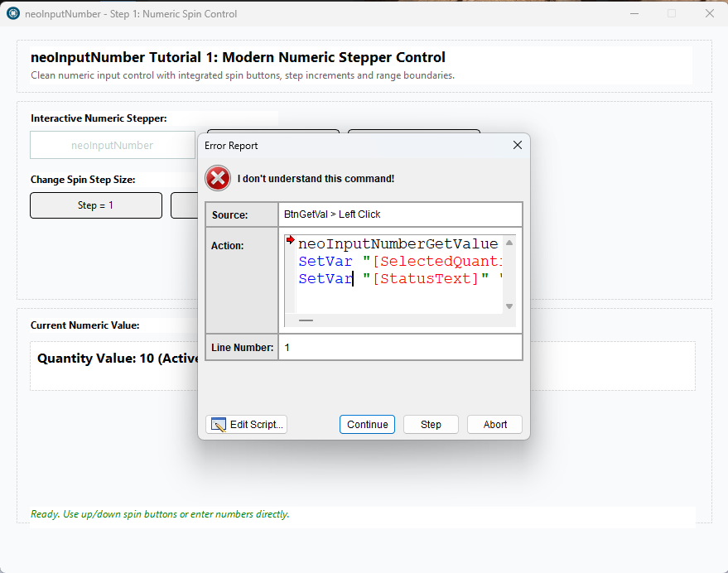Click the "I don't understand this command!" message

tap(316, 179)
